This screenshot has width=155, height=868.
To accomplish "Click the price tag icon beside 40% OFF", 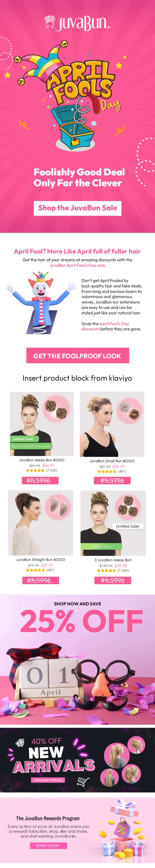I will [20, 743].
